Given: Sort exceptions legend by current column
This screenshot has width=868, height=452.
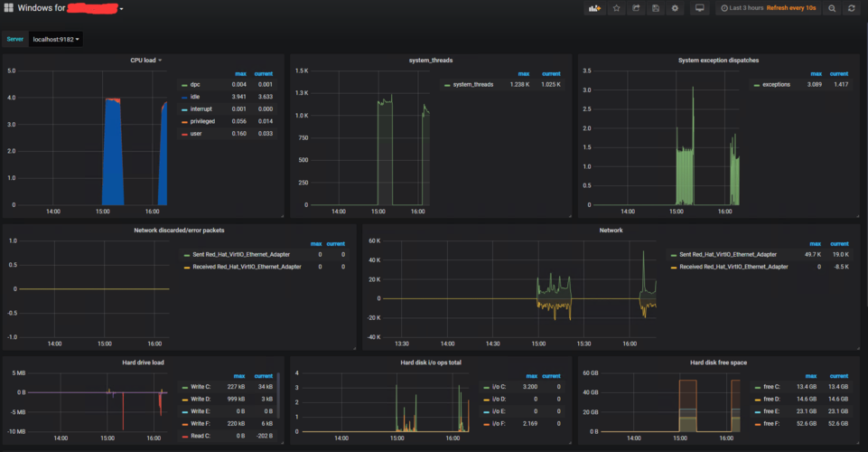Looking at the screenshot, I should (x=839, y=73).
